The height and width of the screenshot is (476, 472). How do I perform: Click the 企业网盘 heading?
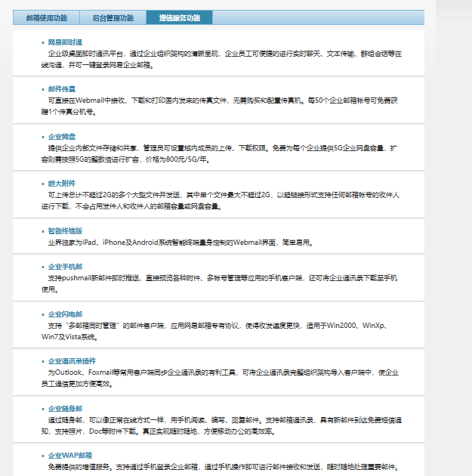(x=62, y=137)
